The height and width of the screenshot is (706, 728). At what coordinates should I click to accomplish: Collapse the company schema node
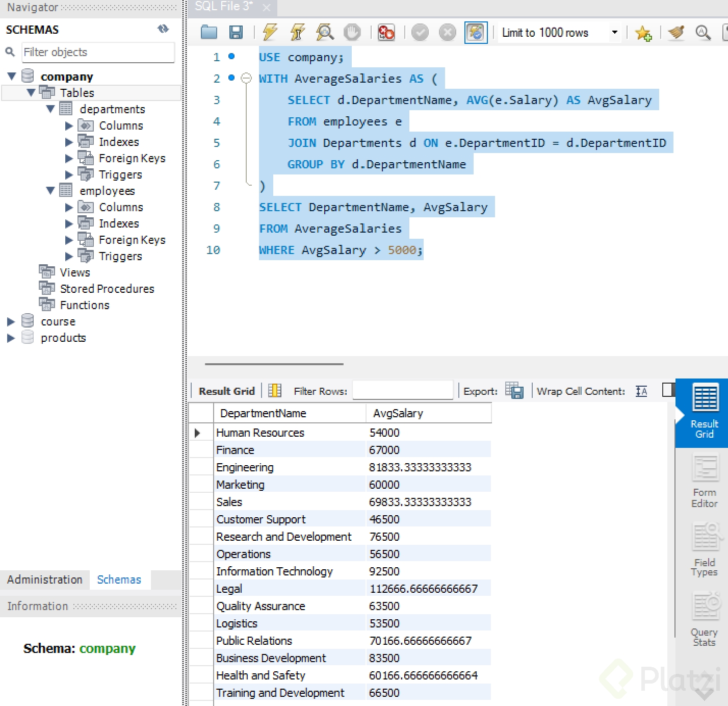pyautogui.click(x=12, y=76)
